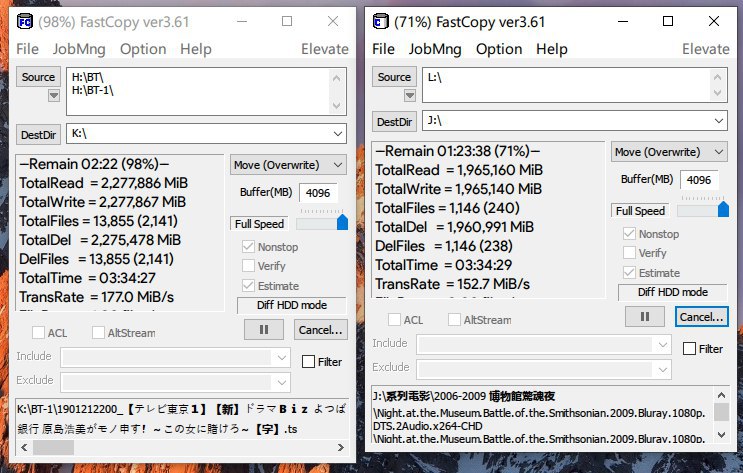Toggle the Filter checkbox in the left window
This screenshot has height=473, width=743.
tap(309, 361)
